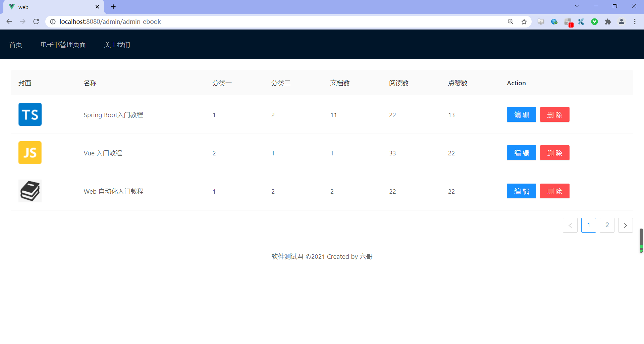Click the 'Spring Boot入门教程' name cell
Image resolution: width=644 pixels, height=344 pixels.
click(113, 115)
